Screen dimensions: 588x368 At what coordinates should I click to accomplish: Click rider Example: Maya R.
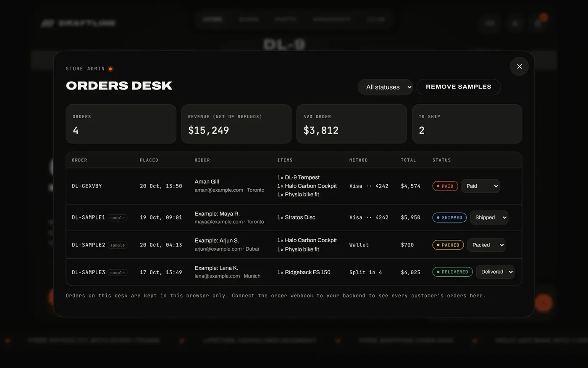pyautogui.click(x=217, y=214)
